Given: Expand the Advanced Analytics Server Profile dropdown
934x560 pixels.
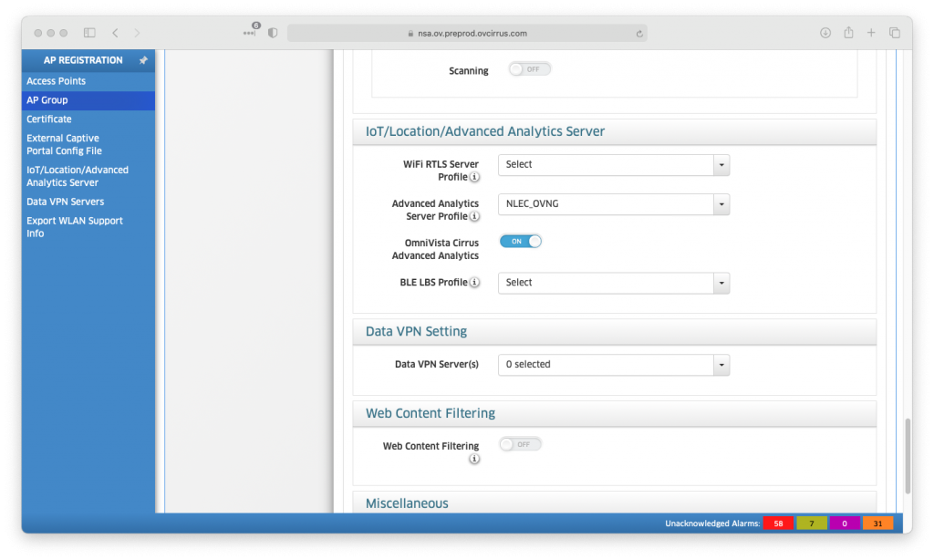Looking at the screenshot, I should (x=613, y=204).
